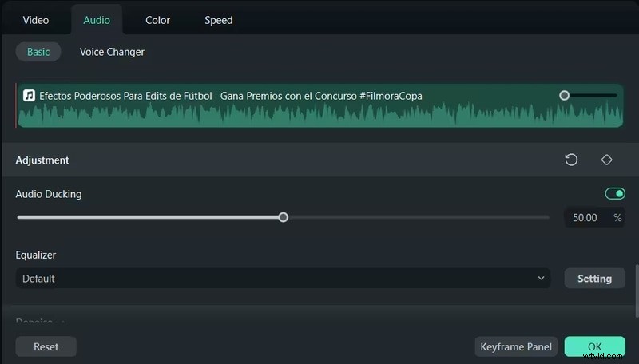Add keyframe with diamond icon in Adjustment
The image size is (639, 364).
[x=606, y=160]
